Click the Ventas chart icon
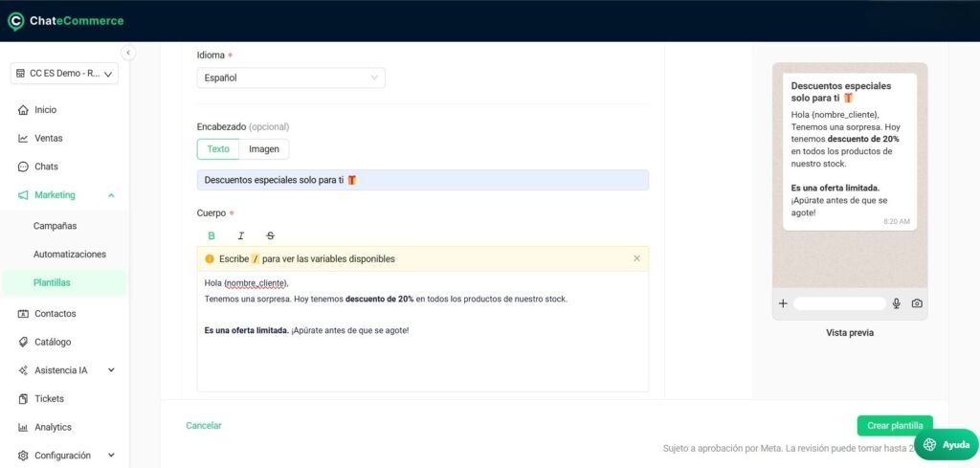This screenshot has width=980, height=468. 23,138
